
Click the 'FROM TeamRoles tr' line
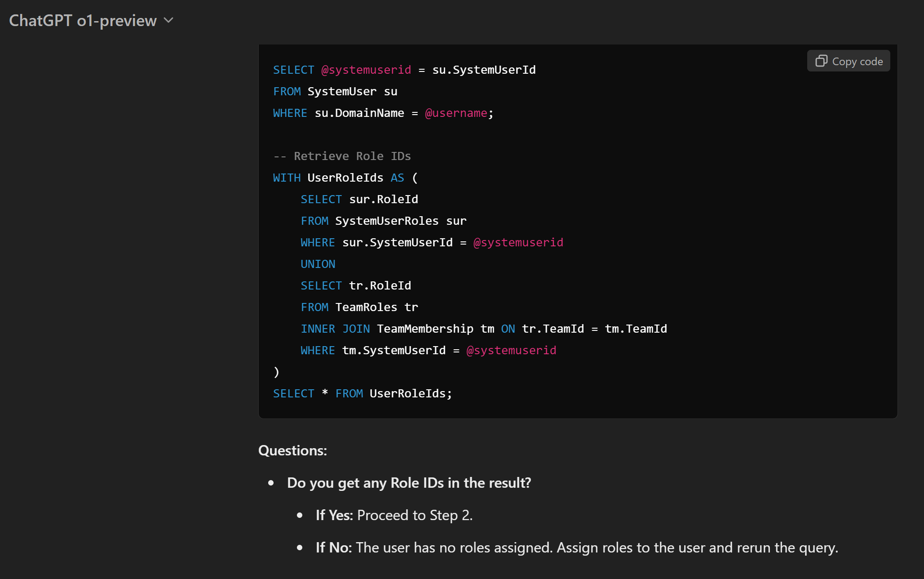pos(359,307)
